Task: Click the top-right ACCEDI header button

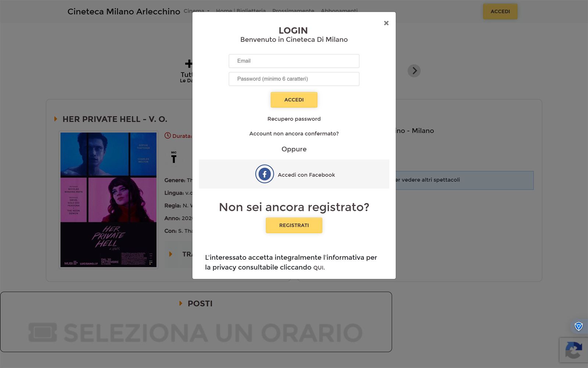Action: click(x=500, y=11)
